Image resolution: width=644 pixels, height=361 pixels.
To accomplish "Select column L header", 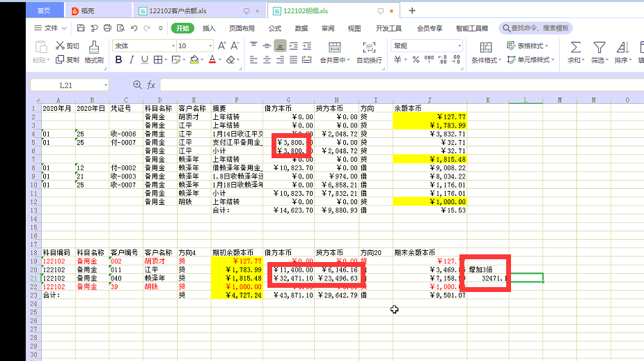I will tap(526, 100).
